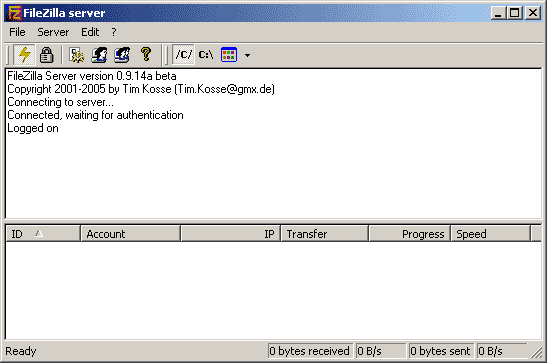
Task: Click the window resize grip corner
Action: [x=536, y=353]
